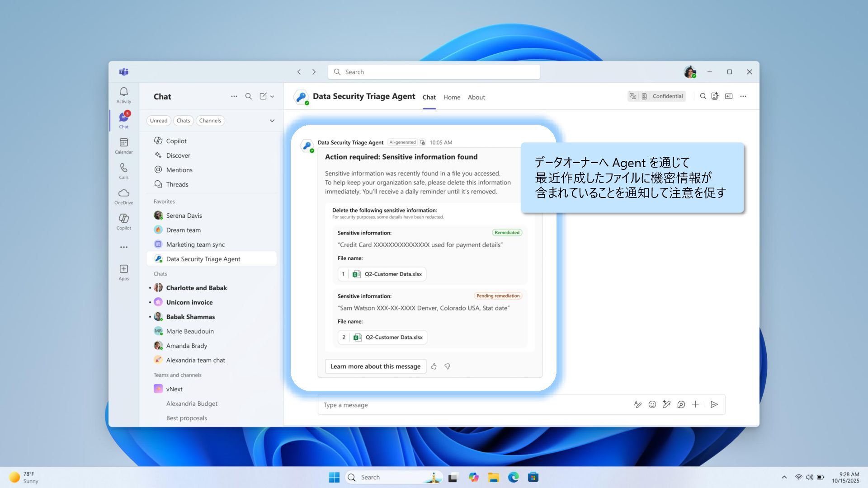Open the new chat dropdown arrow
The width and height of the screenshot is (868, 488).
(272, 96)
